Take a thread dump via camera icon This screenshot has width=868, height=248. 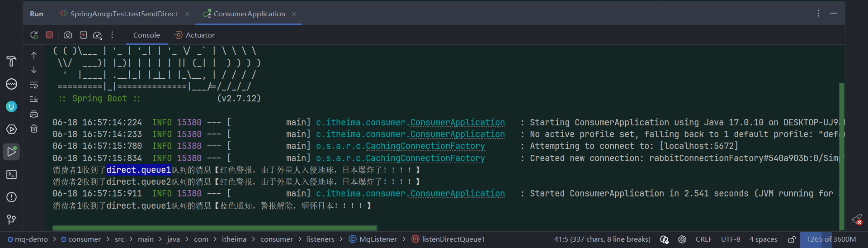pos(67,35)
